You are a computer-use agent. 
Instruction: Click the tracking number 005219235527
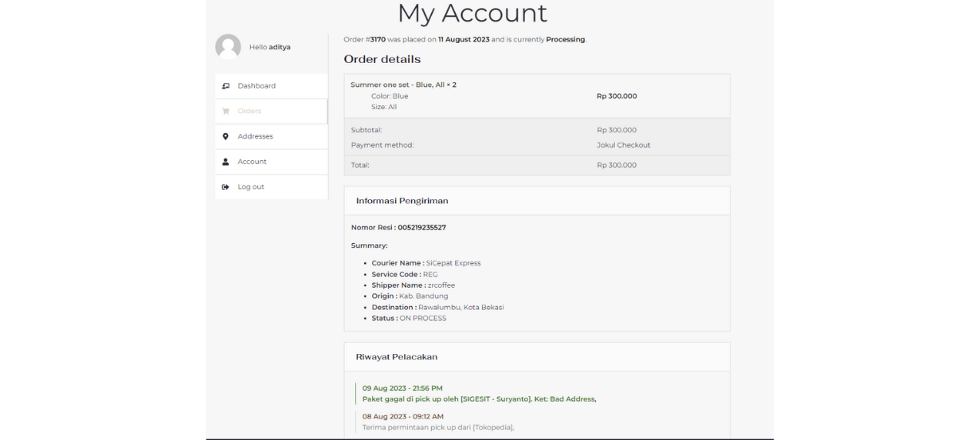point(421,227)
